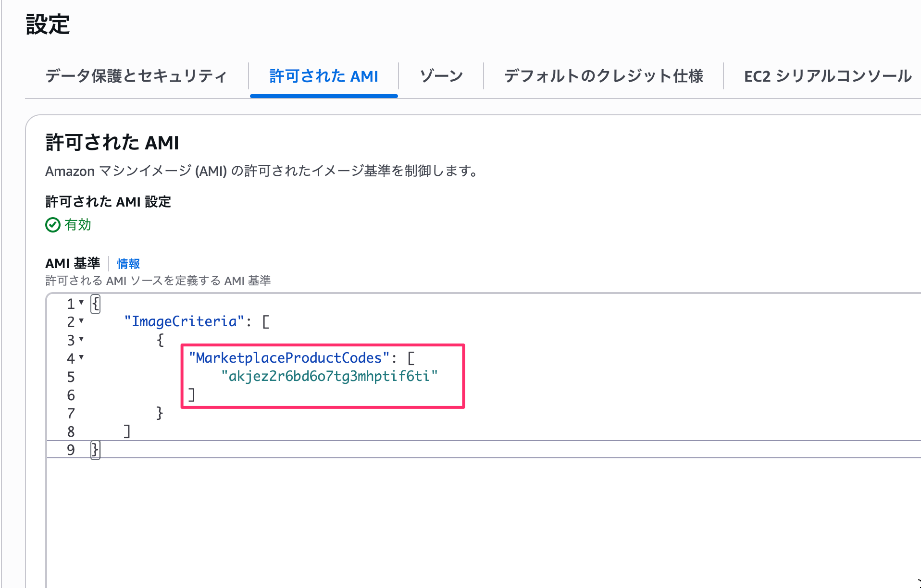Click line number 5 in editor gutter

pos(71,377)
